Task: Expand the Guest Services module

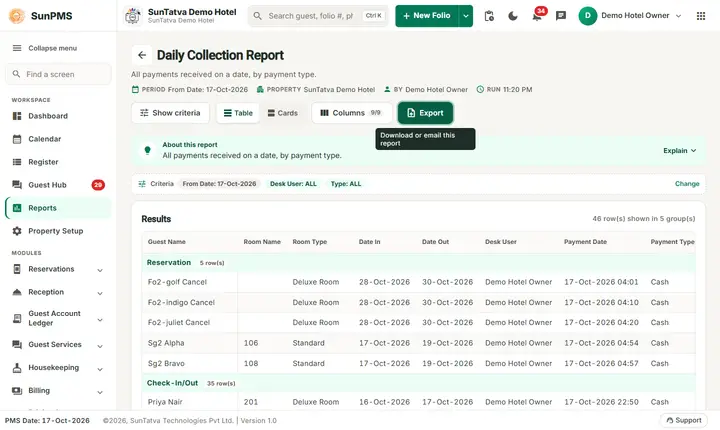Action: click(x=58, y=345)
